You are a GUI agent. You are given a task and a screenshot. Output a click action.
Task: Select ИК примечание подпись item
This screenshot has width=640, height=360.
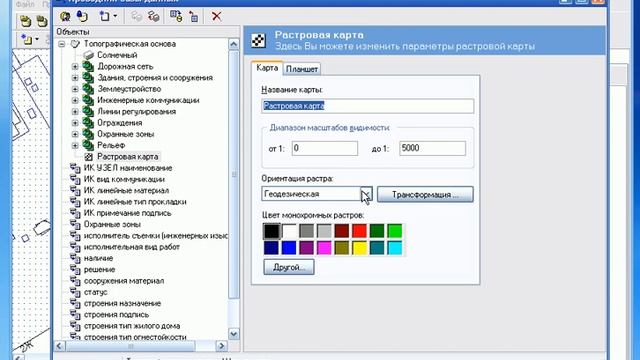127,213
